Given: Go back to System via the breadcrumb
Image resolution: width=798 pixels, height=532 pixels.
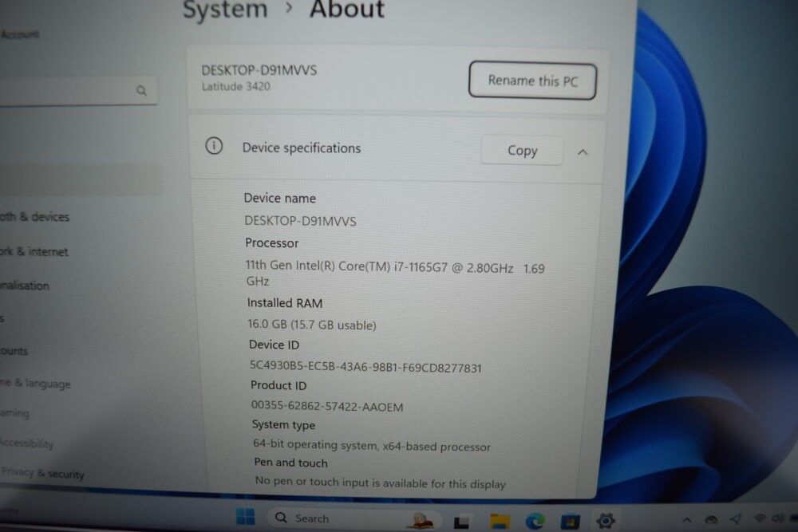Looking at the screenshot, I should 225,9.
